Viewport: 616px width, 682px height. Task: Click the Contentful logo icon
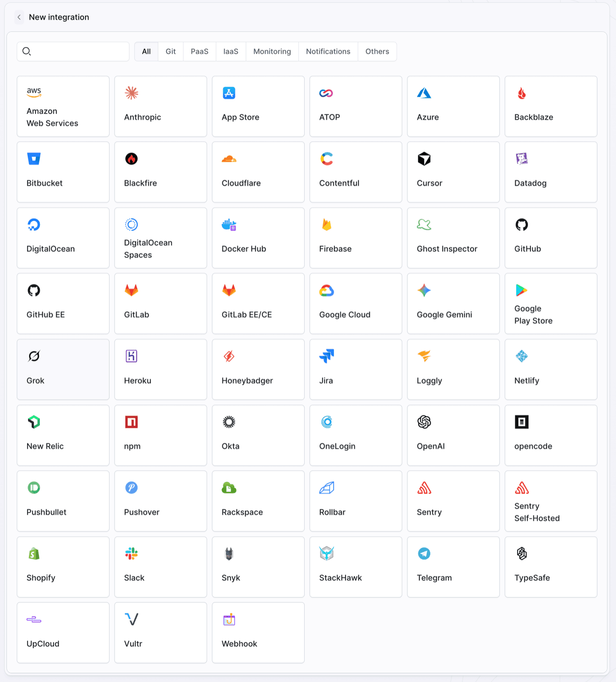326,159
